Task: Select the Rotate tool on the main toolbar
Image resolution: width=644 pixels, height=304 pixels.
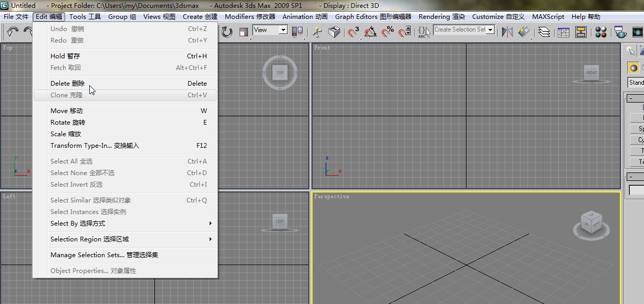Action: pyautogui.click(x=226, y=32)
